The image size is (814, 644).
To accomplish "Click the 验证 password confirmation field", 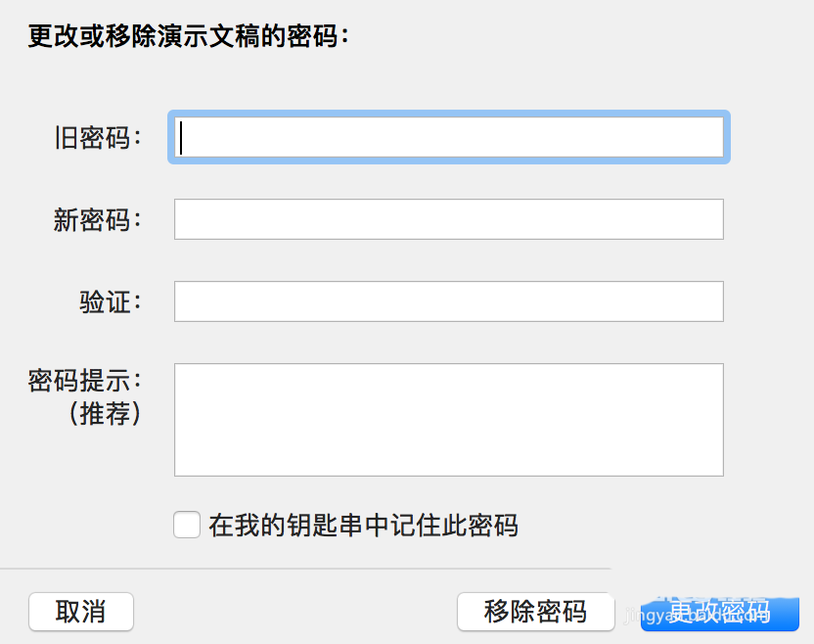I will click(448, 301).
